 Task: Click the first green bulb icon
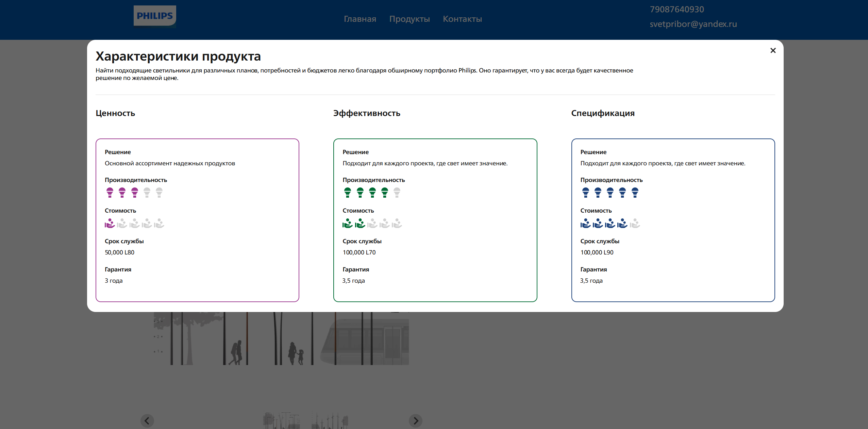(347, 193)
